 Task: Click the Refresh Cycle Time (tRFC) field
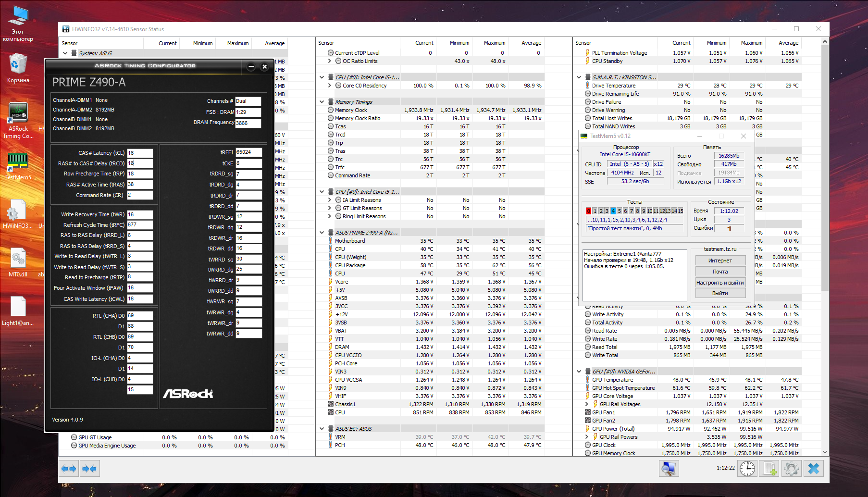[140, 225]
